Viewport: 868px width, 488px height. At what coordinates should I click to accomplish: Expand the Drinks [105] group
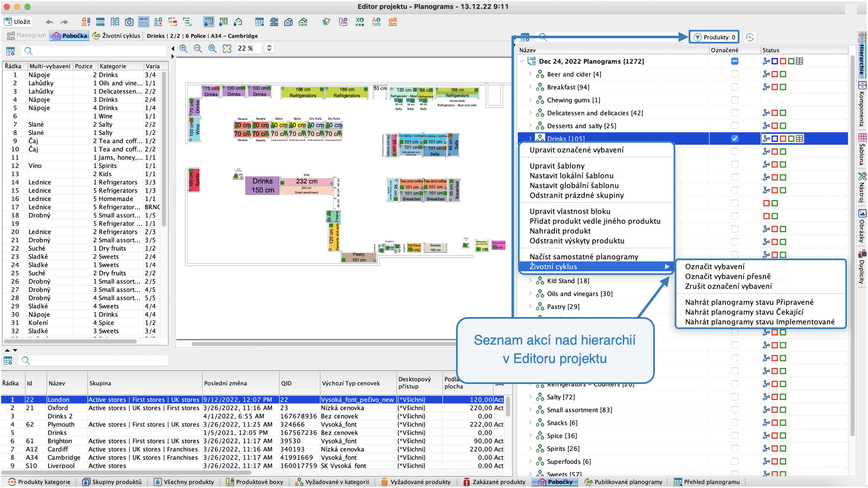[531, 138]
